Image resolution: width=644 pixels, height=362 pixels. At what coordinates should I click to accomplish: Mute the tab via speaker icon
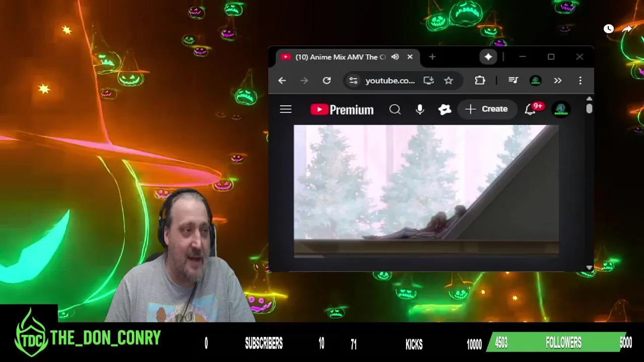395,57
